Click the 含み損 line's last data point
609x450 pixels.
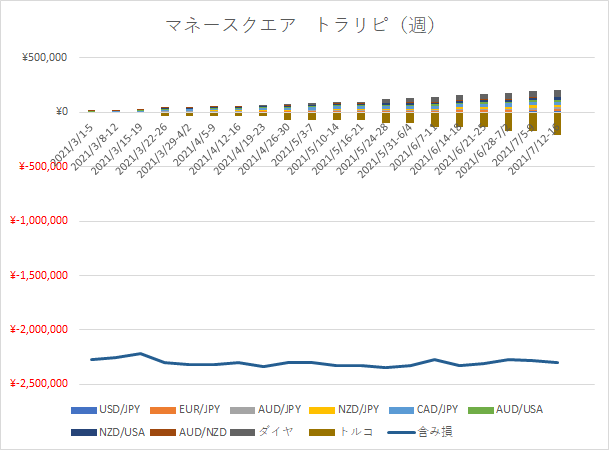(558, 362)
